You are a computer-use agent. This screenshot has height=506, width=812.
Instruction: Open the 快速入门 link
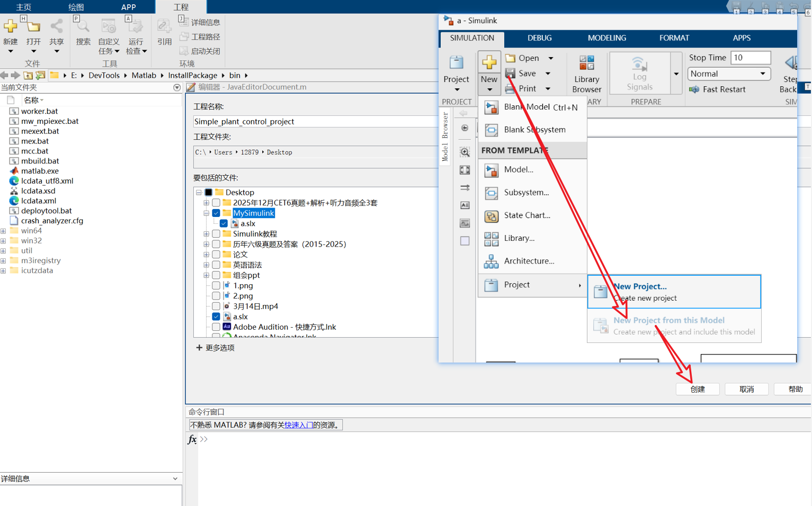click(299, 425)
